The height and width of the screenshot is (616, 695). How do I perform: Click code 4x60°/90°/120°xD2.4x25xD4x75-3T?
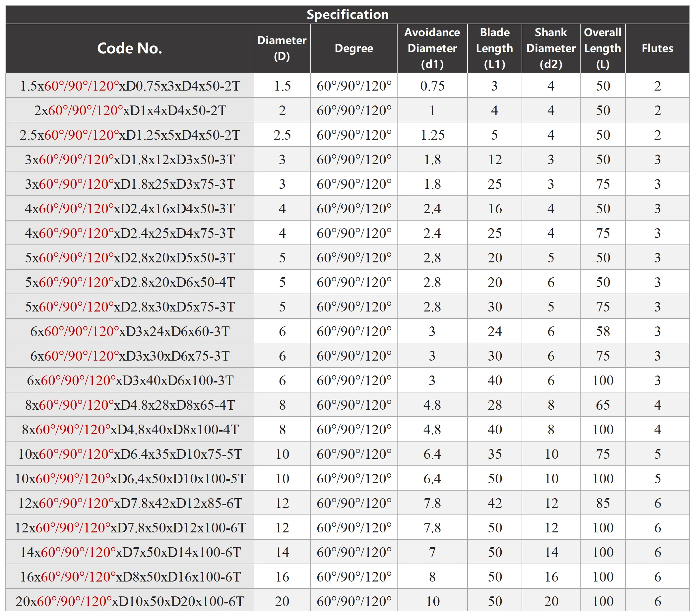click(130, 233)
